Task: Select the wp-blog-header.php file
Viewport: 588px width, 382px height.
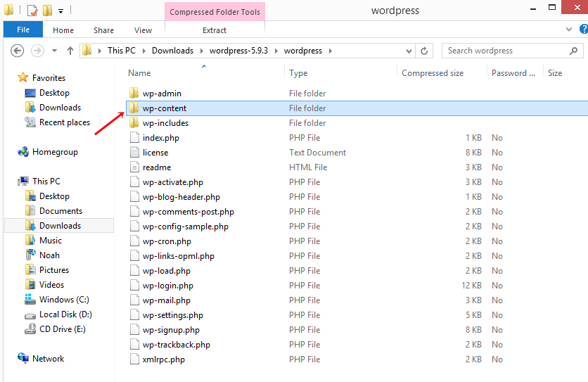Action: (x=181, y=197)
